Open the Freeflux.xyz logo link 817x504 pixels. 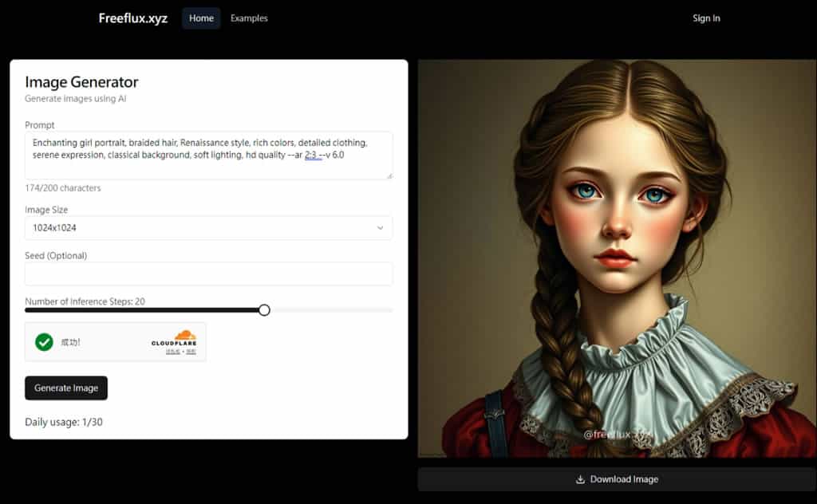[133, 18]
